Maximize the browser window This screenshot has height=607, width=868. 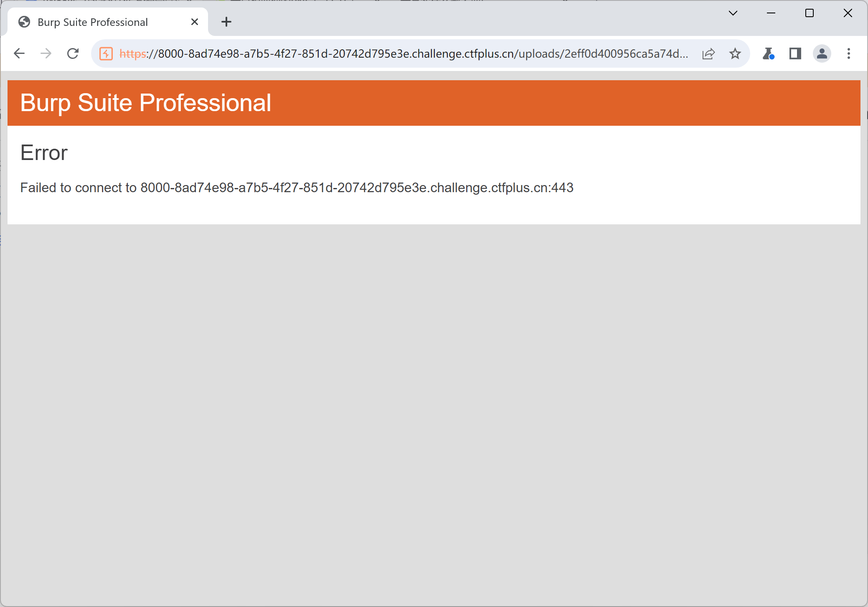pyautogui.click(x=809, y=13)
